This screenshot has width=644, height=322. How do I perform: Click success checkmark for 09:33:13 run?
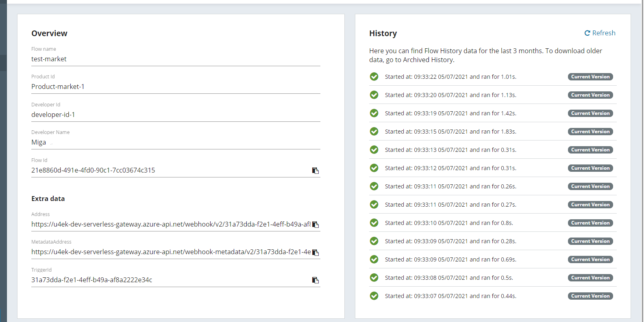pos(374,149)
